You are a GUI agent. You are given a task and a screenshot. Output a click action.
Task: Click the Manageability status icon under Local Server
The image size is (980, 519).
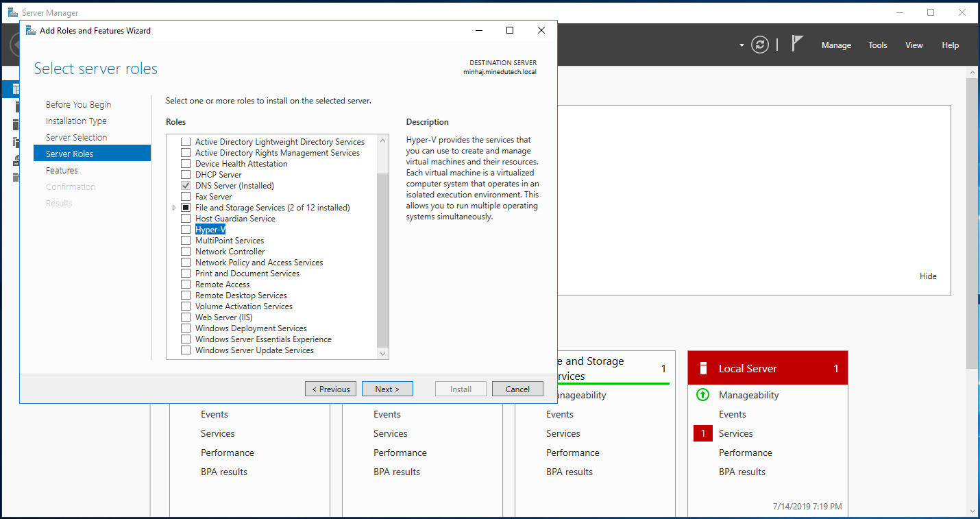pos(703,395)
